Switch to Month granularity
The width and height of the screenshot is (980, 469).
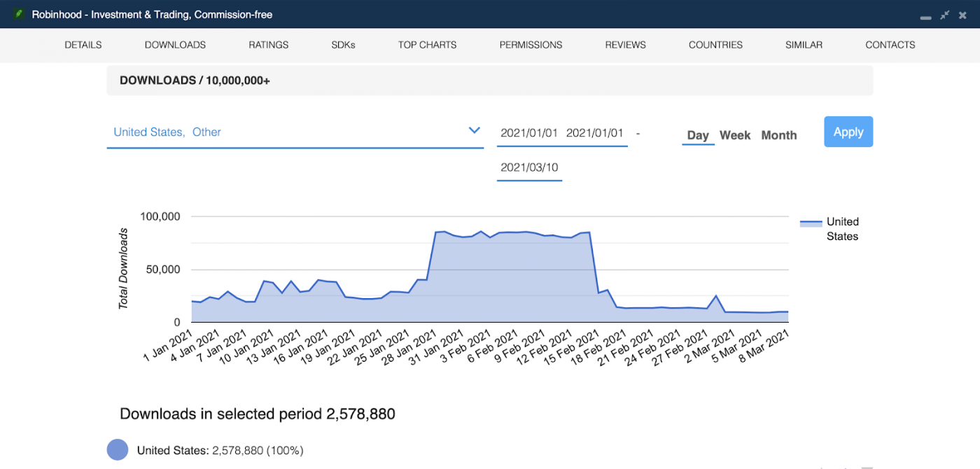779,135
